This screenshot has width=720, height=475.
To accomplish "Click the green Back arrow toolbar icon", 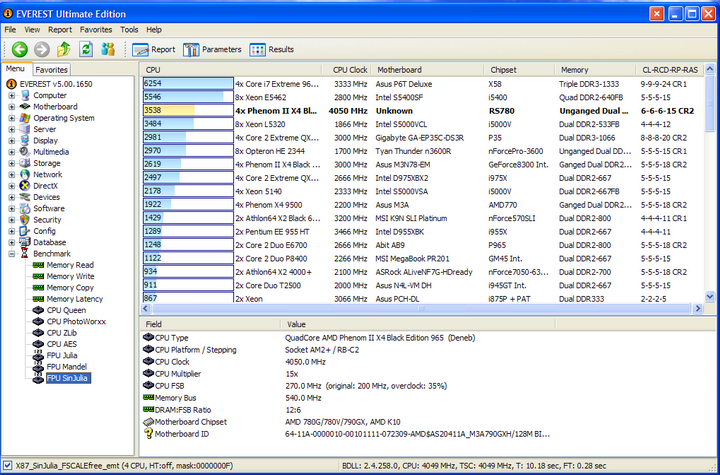I will pos(20,49).
